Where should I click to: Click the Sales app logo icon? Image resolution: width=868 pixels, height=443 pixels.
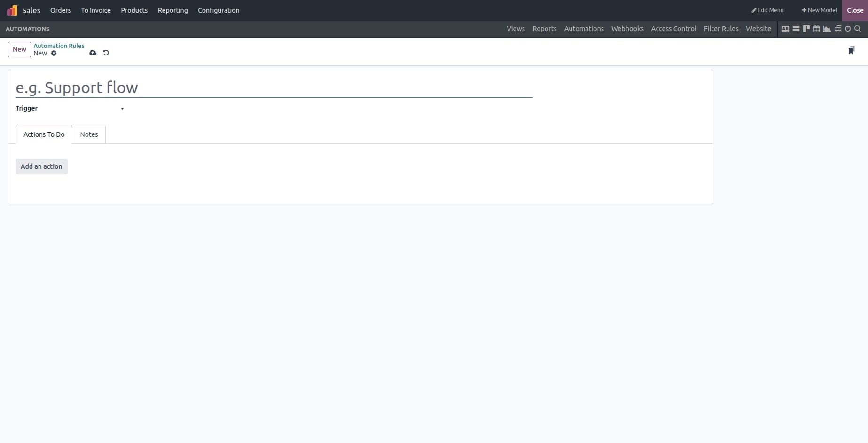coord(12,10)
